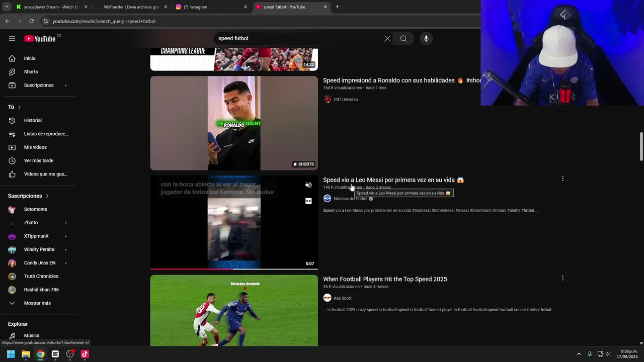Screen dimensions: 644x362
Task: Switch to the Instagram tab
Action: click(x=210, y=7)
